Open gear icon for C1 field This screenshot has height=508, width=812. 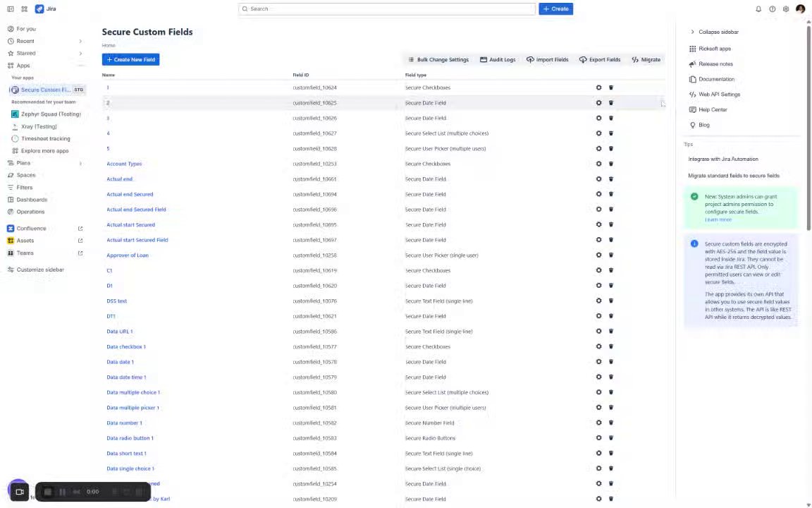click(x=598, y=270)
